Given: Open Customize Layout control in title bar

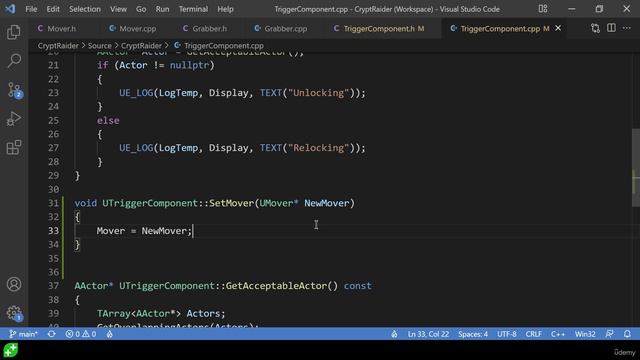Looking at the screenshot, I should (542, 9).
